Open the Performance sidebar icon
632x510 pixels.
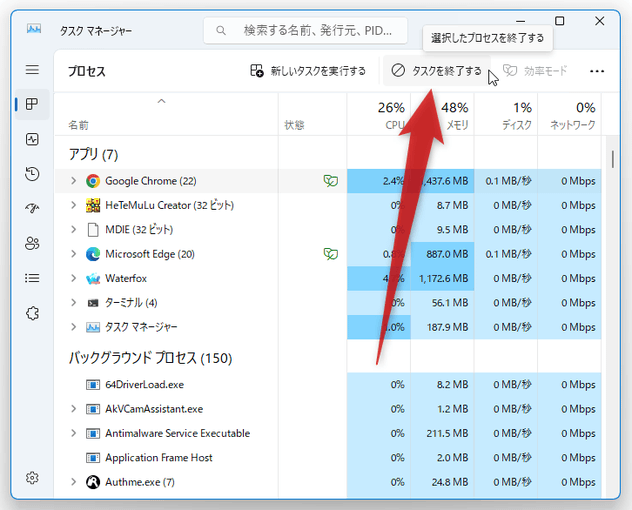(32, 139)
